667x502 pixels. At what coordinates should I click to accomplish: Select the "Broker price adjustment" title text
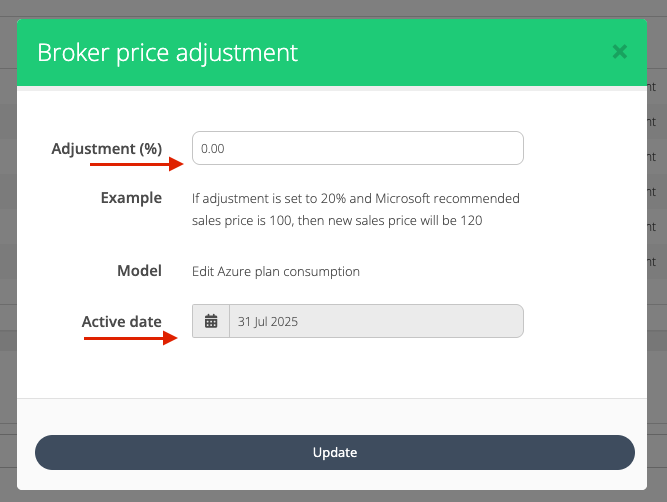167,52
